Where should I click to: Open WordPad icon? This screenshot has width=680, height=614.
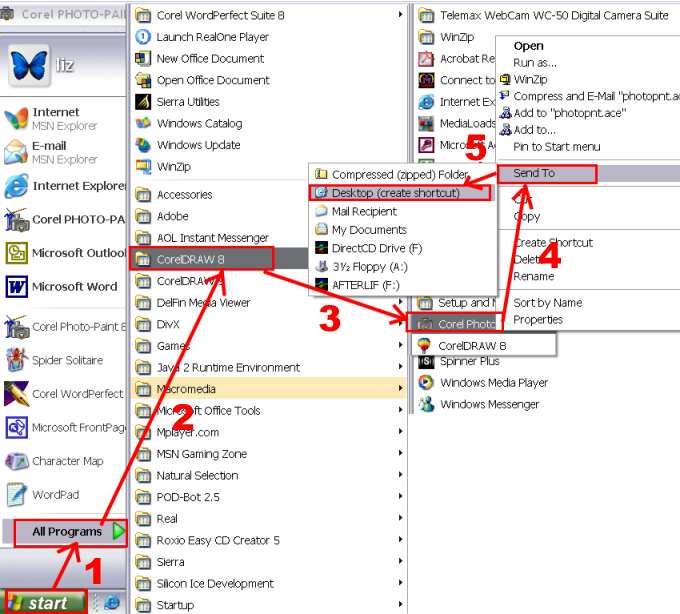click(16, 495)
